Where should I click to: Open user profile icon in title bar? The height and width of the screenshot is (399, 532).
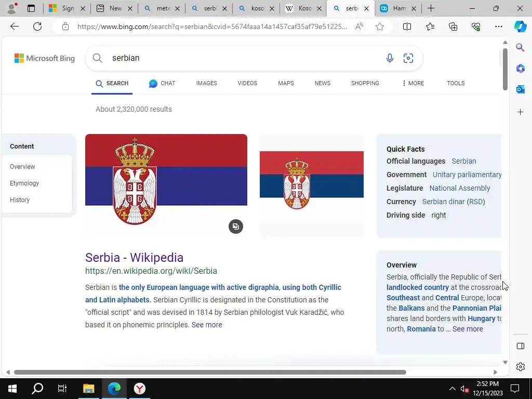(12, 8)
